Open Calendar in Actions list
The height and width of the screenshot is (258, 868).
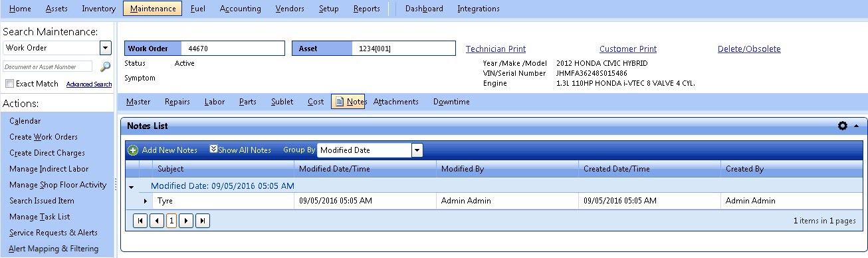coord(25,121)
